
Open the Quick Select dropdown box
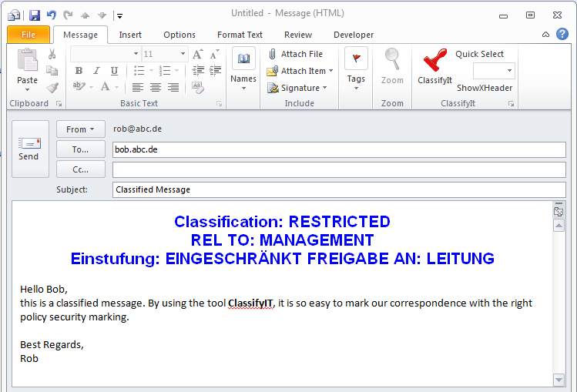tap(494, 71)
